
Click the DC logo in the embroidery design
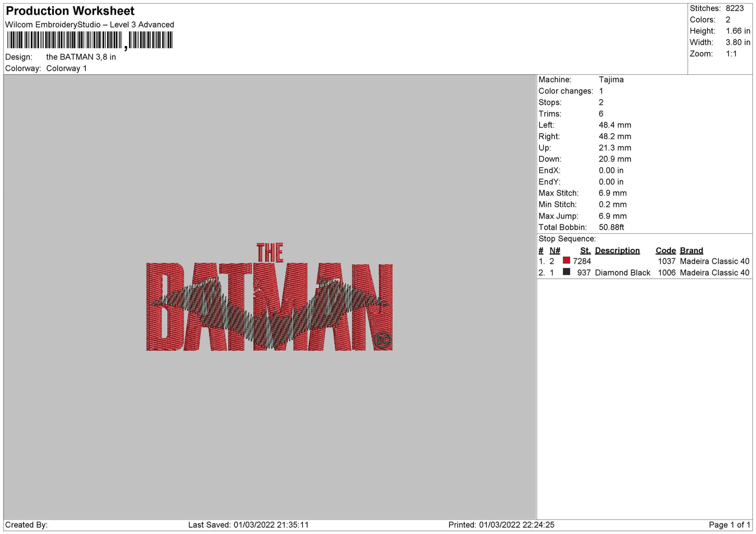tap(383, 340)
